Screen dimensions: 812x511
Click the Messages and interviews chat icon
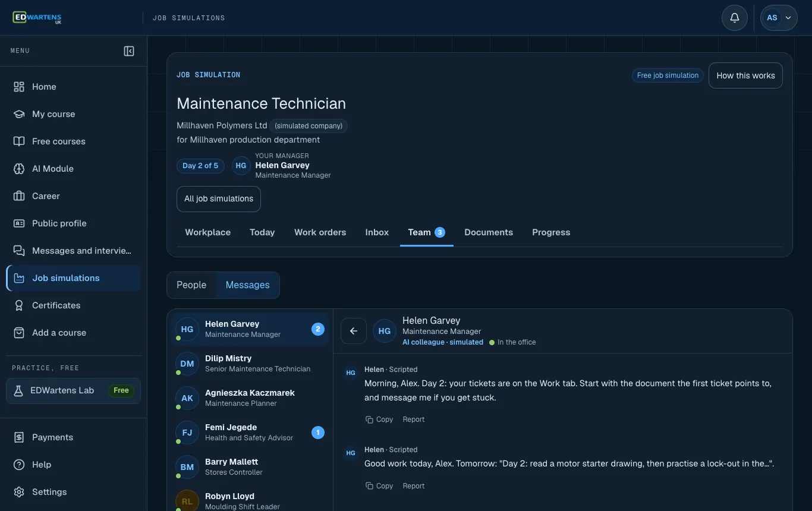pyautogui.click(x=19, y=251)
